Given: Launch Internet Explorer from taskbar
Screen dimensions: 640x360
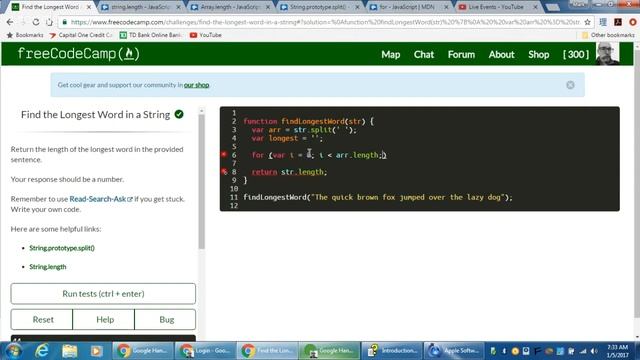Looking at the screenshot, I should pyautogui.click(x=42, y=351).
